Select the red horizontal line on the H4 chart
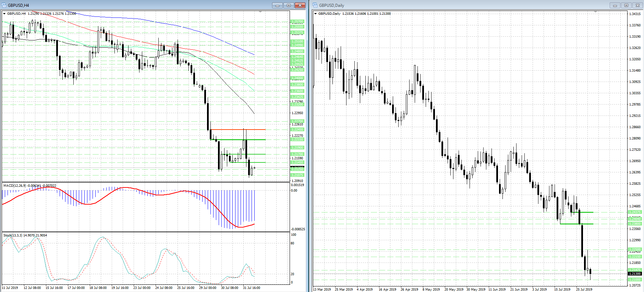Screen dimensions: 644x292 click(x=238, y=130)
